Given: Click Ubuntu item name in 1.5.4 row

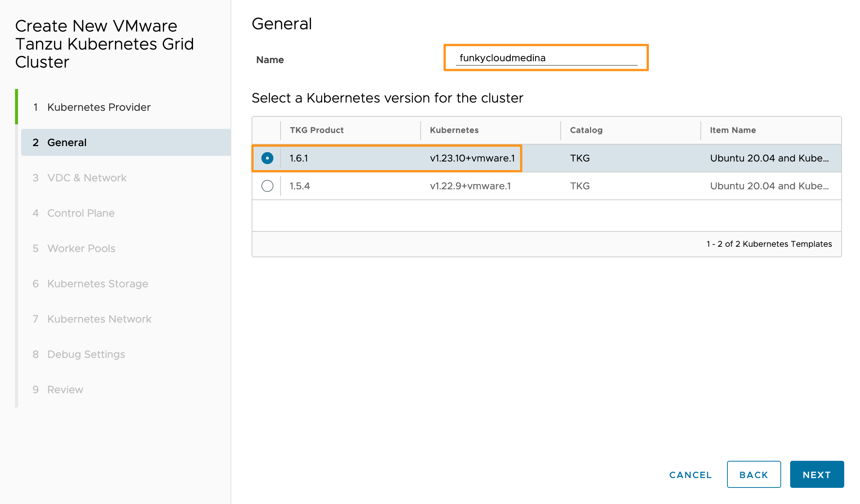Looking at the screenshot, I should (x=769, y=186).
